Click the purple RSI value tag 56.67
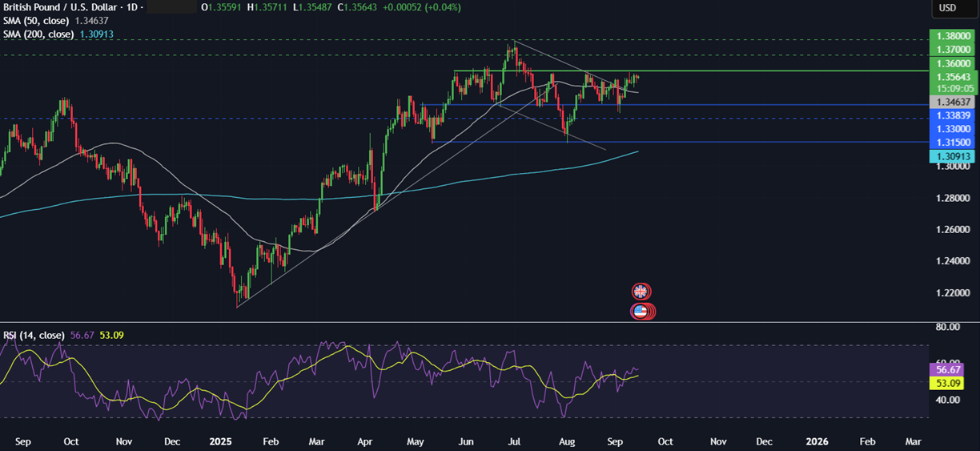Image resolution: width=980 pixels, height=451 pixels. click(x=948, y=369)
